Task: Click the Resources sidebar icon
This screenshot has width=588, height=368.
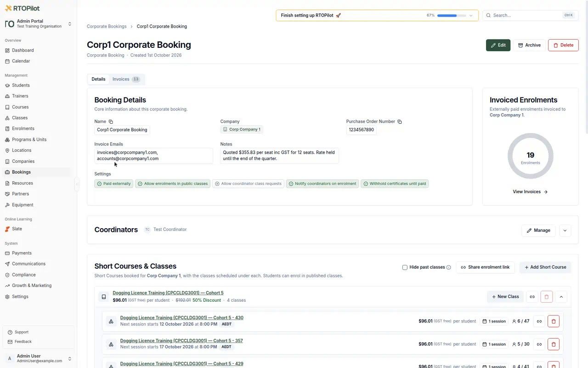Action: click(x=7, y=183)
